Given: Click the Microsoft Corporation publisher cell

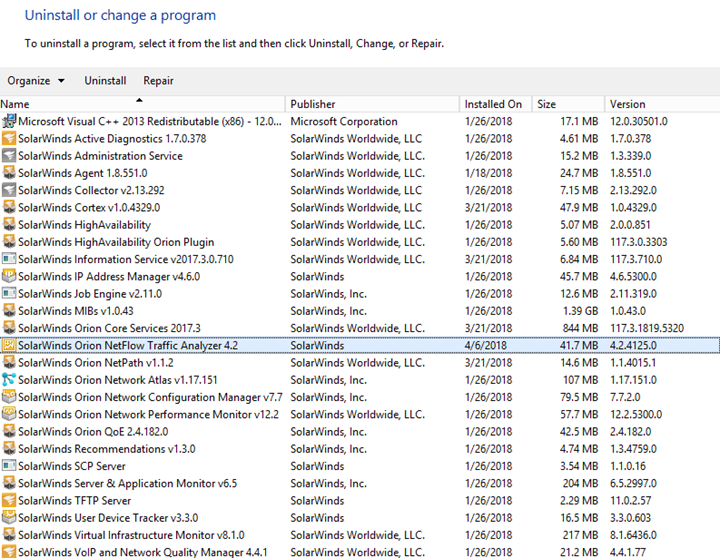Looking at the screenshot, I should tap(344, 122).
